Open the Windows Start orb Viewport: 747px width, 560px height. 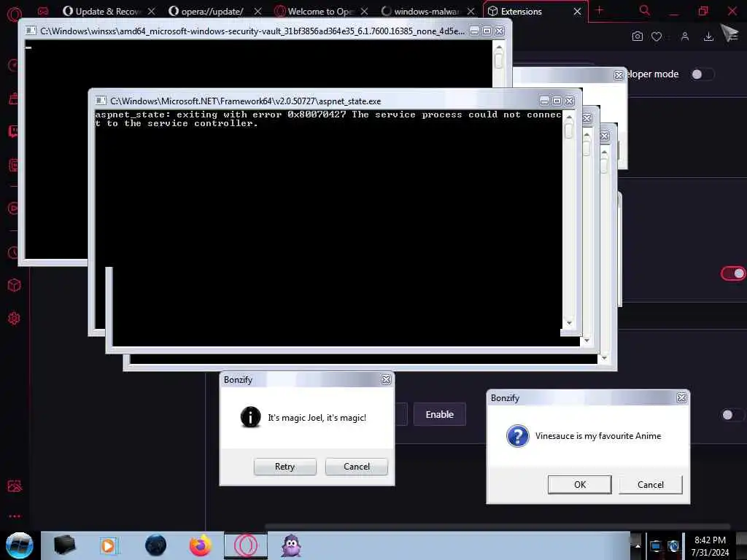click(x=20, y=545)
